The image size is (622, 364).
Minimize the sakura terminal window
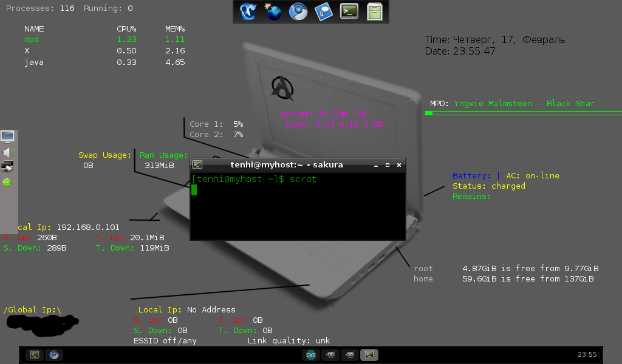pos(376,165)
